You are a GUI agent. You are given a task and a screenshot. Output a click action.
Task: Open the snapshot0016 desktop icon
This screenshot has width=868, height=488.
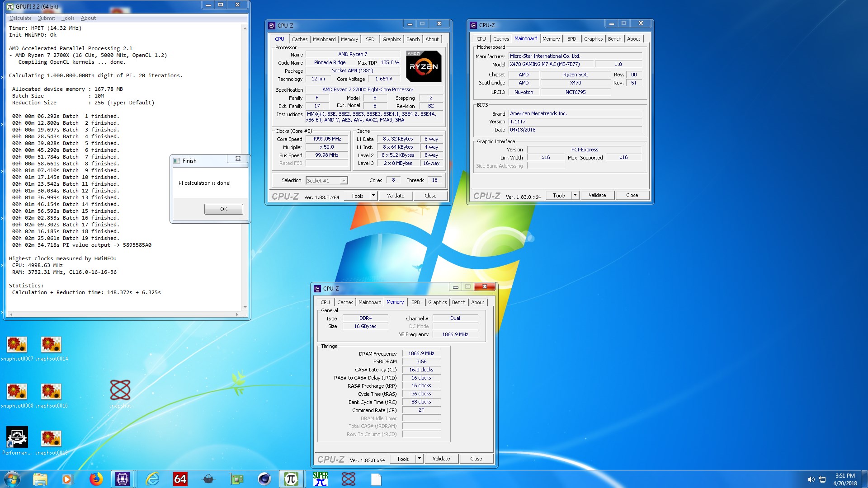coord(52,395)
